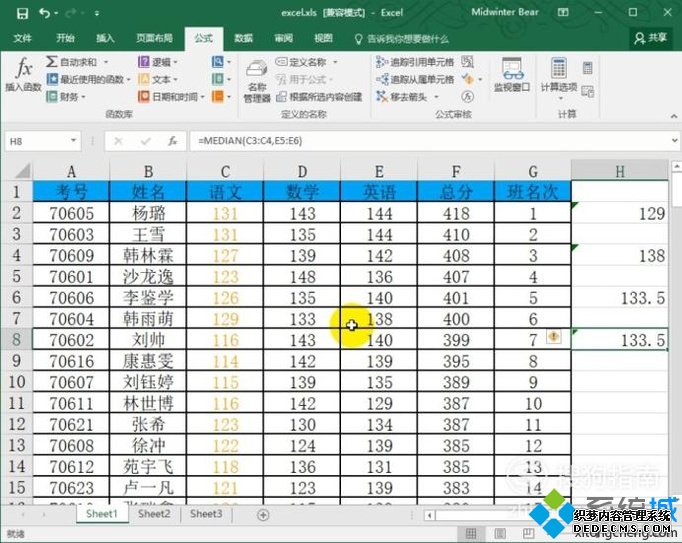
Task: Open the More Functions icon
Action: pos(217,96)
